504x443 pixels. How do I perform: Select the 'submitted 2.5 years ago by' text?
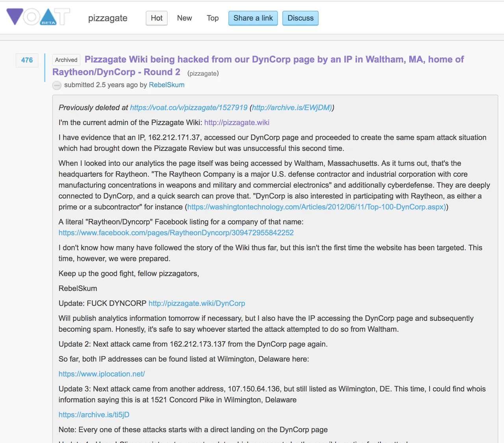click(x=106, y=85)
